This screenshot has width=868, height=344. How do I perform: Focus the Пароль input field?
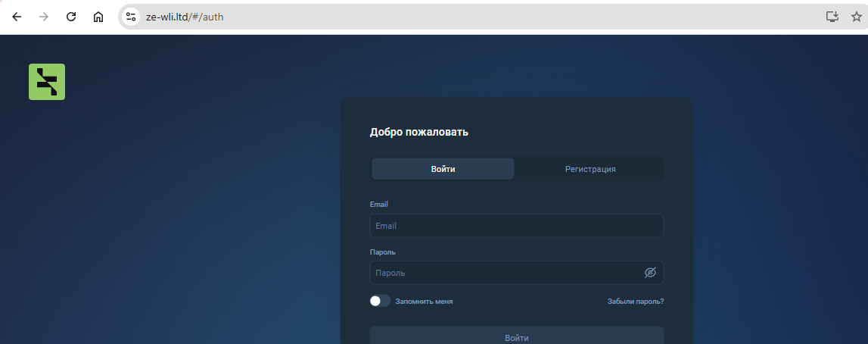[x=516, y=273]
